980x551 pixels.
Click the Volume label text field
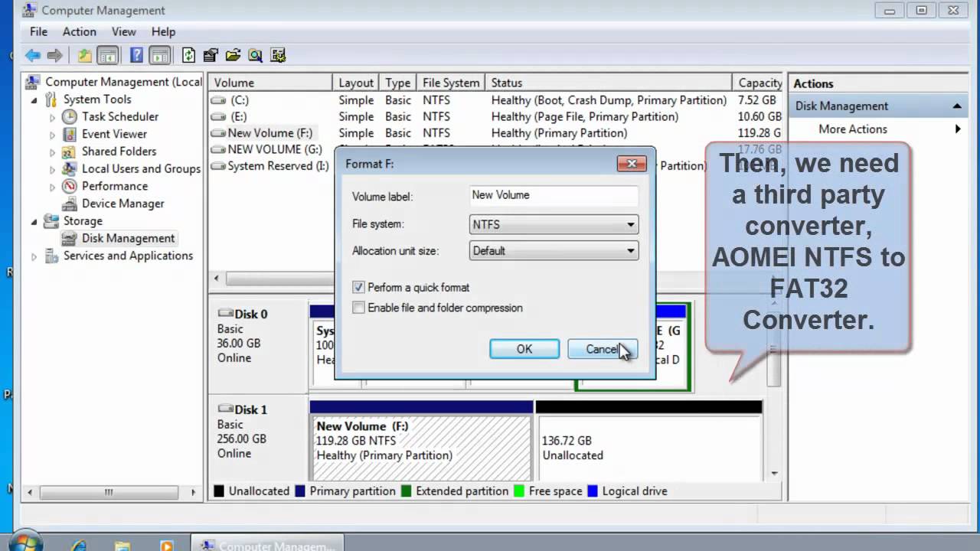click(x=554, y=196)
